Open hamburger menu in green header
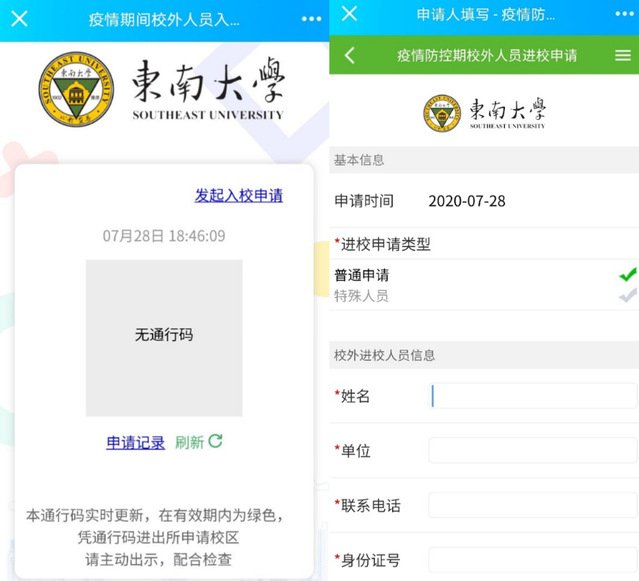This screenshot has height=581, width=639. [623, 55]
